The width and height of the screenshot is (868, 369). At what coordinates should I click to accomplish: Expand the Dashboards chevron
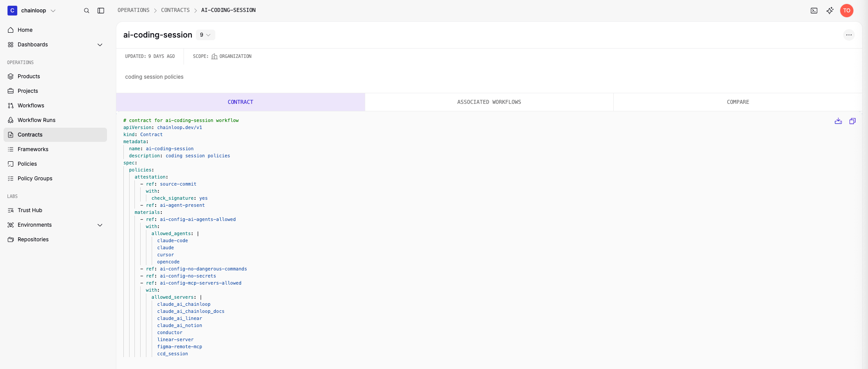click(x=100, y=45)
